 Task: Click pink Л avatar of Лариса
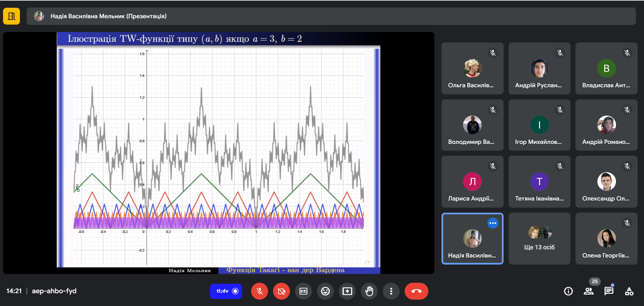472,181
